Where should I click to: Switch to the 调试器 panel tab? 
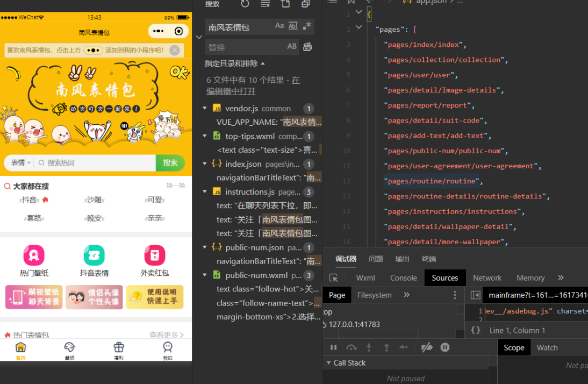(x=346, y=259)
